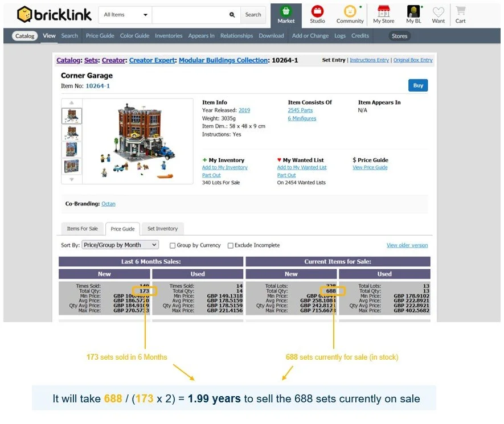Image resolution: width=504 pixels, height=424 pixels.
Task: Click Part Out under My Inventory
Action: [x=211, y=175]
